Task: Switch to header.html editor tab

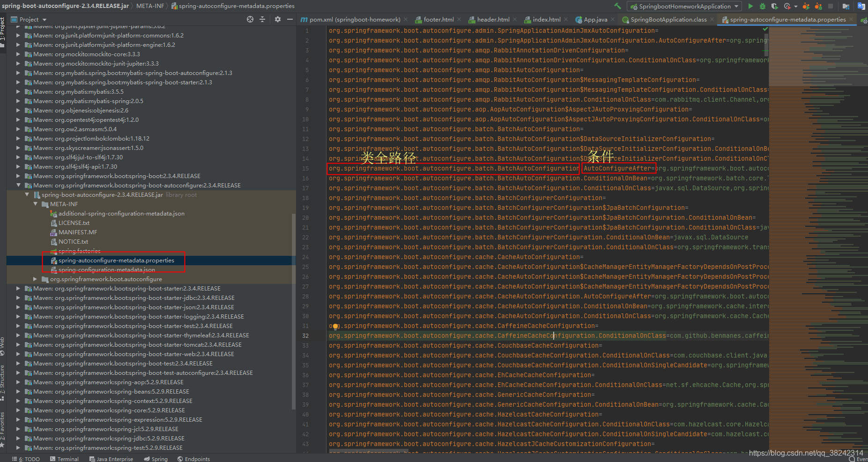Action: pos(493,19)
